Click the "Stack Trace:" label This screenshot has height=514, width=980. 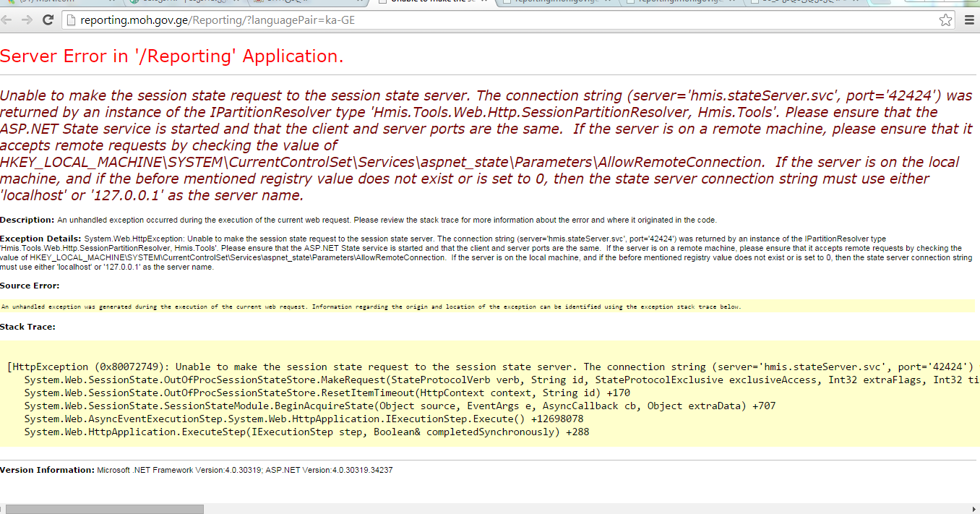pos(27,327)
